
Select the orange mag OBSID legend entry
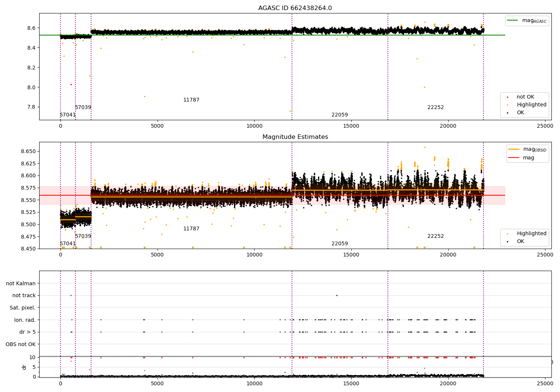(x=528, y=149)
